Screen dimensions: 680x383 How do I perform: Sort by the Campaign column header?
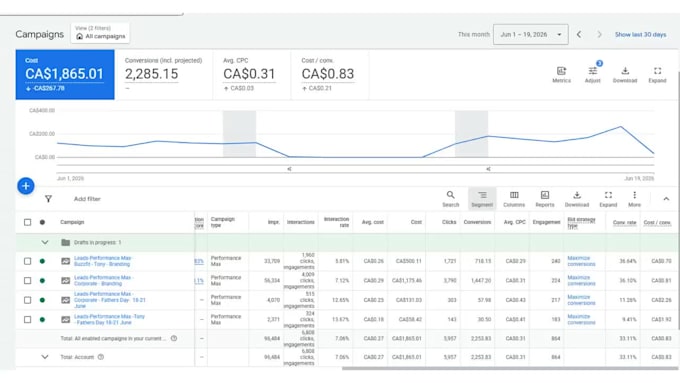point(72,222)
